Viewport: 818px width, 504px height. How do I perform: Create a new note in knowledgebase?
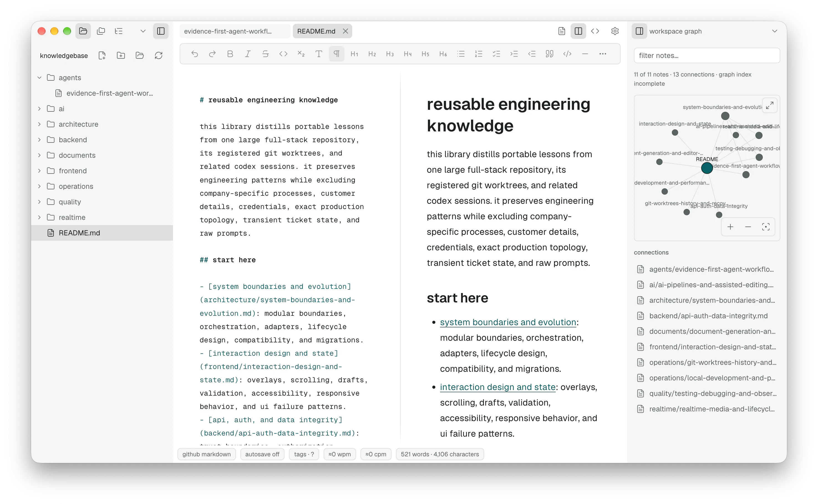click(x=102, y=55)
